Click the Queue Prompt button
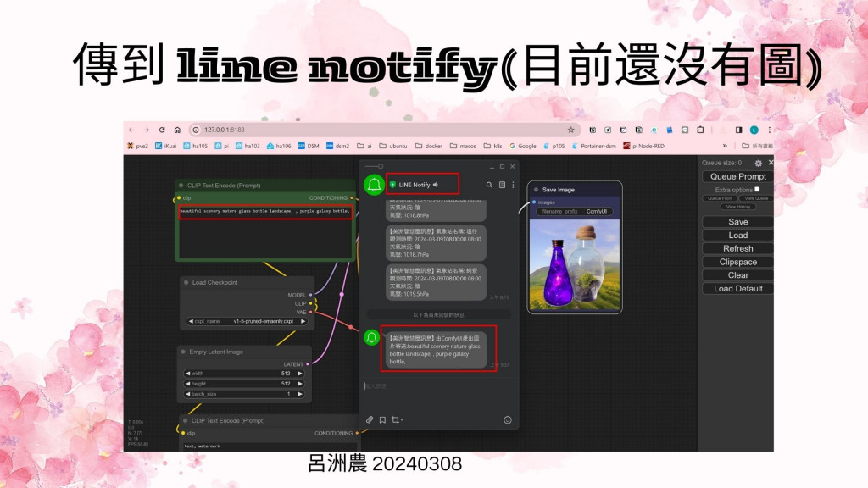868x488 pixels. coord(738,176)
